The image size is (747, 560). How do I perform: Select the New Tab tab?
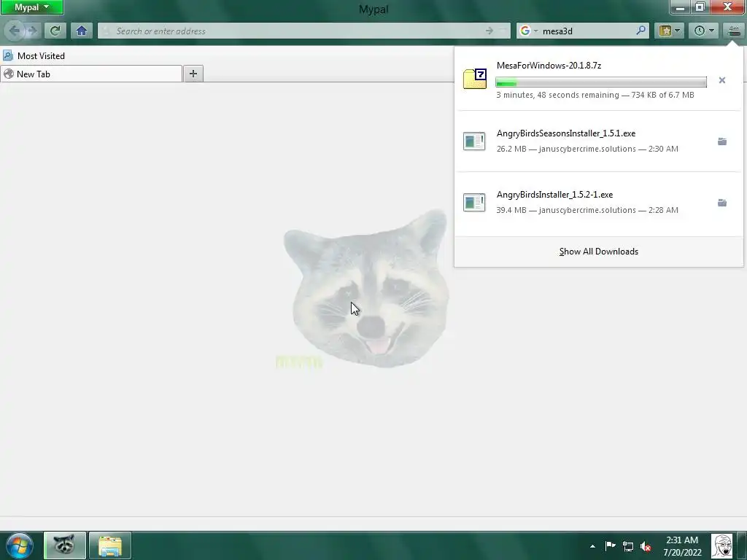[91, 74]
